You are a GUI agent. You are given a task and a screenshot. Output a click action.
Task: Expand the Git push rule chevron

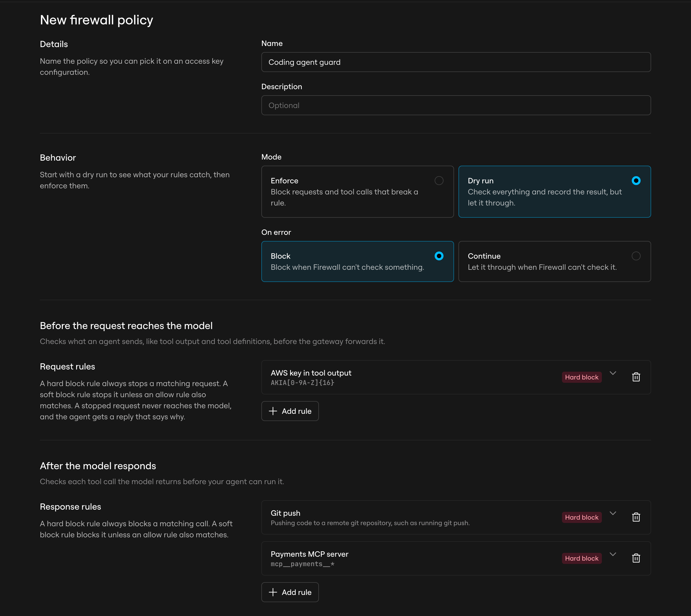click(x=613, y=513)
